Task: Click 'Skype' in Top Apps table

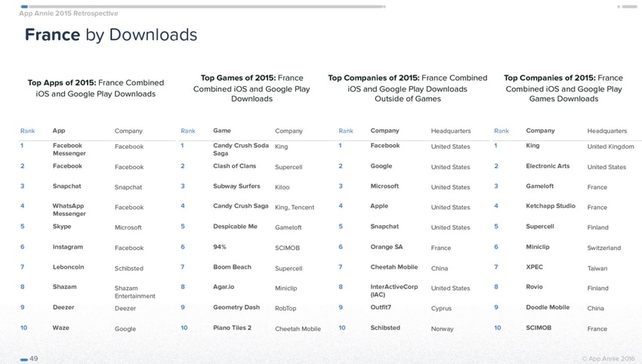Action: (x=62, y=227)
